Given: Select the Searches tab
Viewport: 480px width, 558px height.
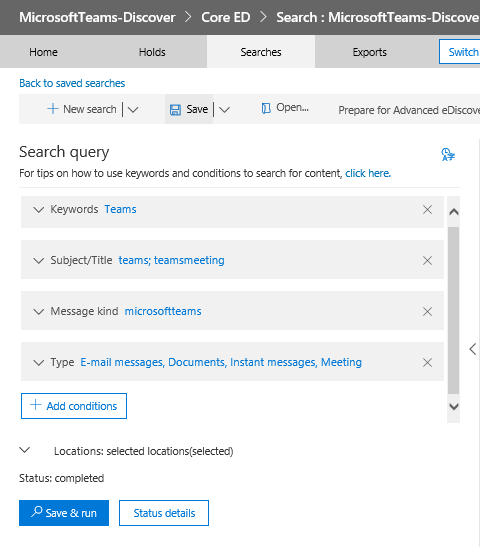Looking at the screenshot, I should point(261,52).
